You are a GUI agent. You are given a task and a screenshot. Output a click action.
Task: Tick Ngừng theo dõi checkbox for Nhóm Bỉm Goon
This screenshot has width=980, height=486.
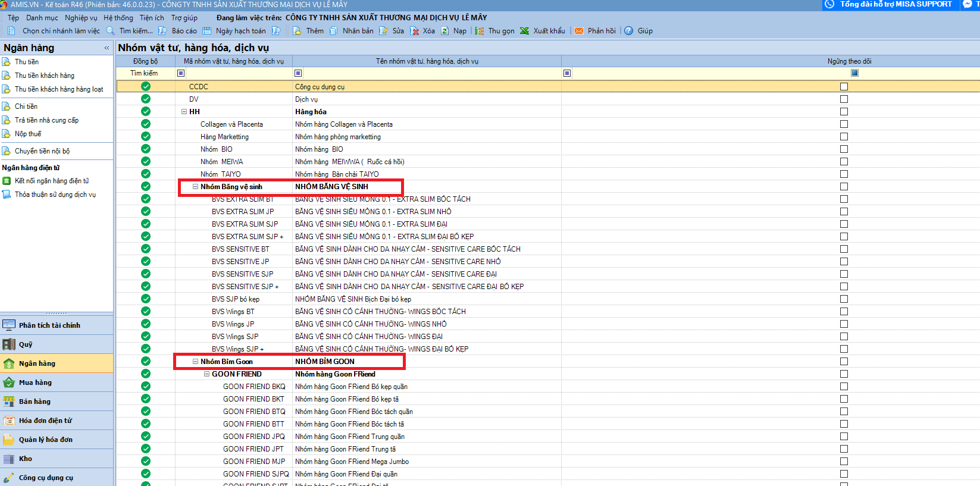[x=844, y=362]
